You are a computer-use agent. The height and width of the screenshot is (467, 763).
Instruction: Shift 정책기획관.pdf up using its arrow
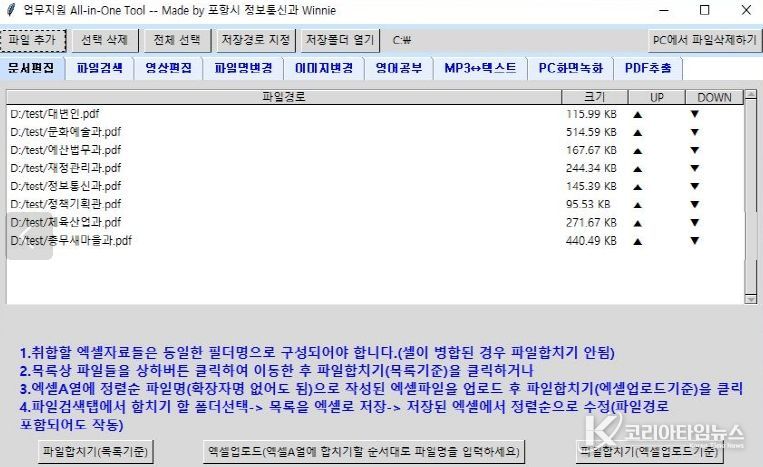636,204
